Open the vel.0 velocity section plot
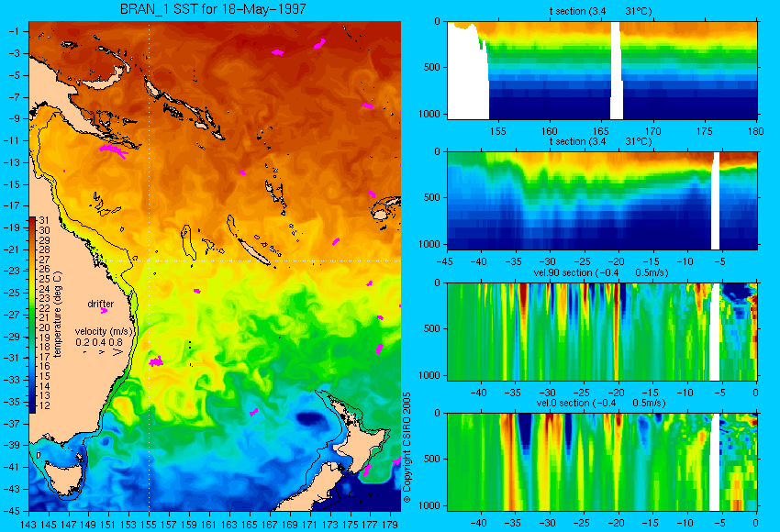This screenshot has height=532, width=780. (602, 462)
